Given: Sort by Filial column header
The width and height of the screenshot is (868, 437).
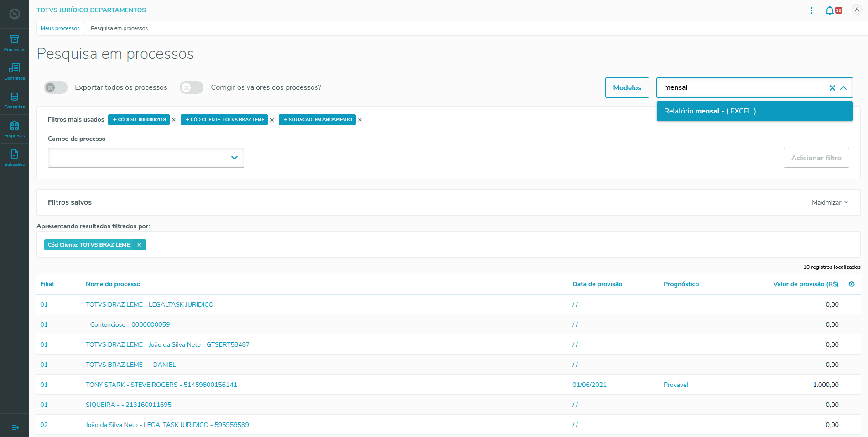Looking at the screenshot, I should [47, 284].
